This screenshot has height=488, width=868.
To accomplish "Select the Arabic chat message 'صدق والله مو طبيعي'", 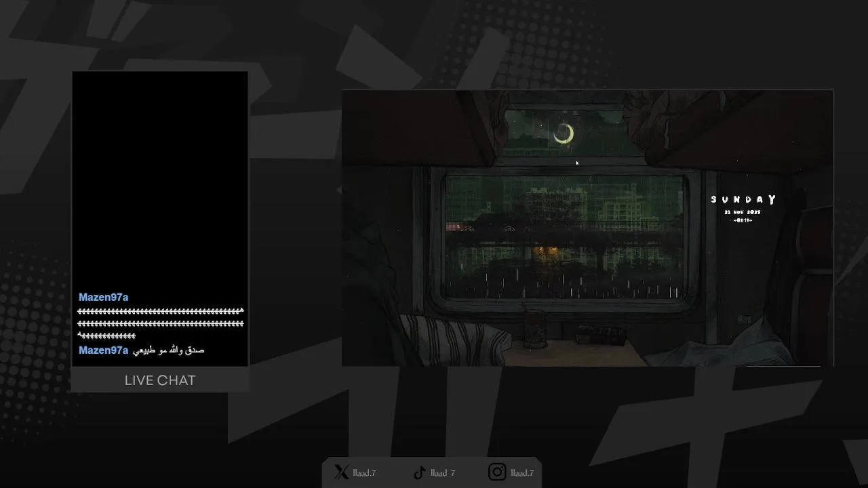I will [x=168, y=350].
